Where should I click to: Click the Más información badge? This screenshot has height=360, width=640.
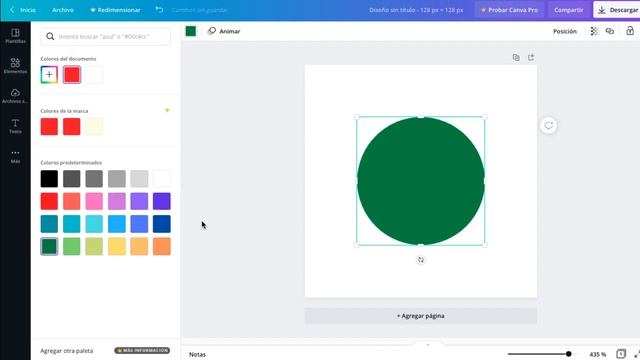coord(142,350)
